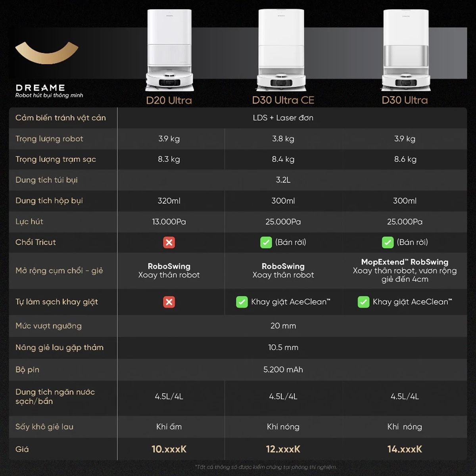Screen dimensions: 476x476
Task: Click the green check for D30 Ultra CE Chổi Tricut
Action: (266, 242)
